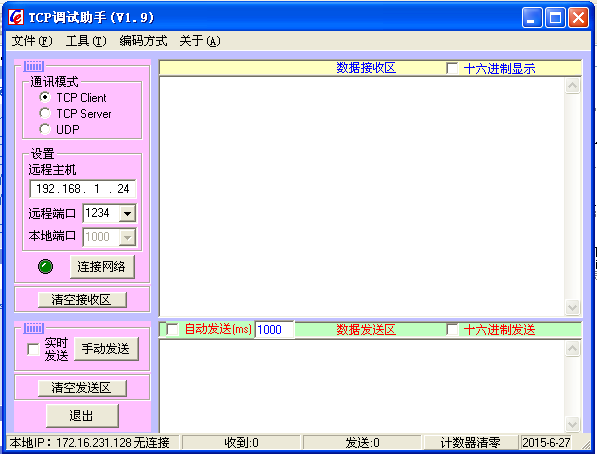Toggle the 实时发送 checkbox
This screenshot has width=597, height=454.
pos(33,349)
